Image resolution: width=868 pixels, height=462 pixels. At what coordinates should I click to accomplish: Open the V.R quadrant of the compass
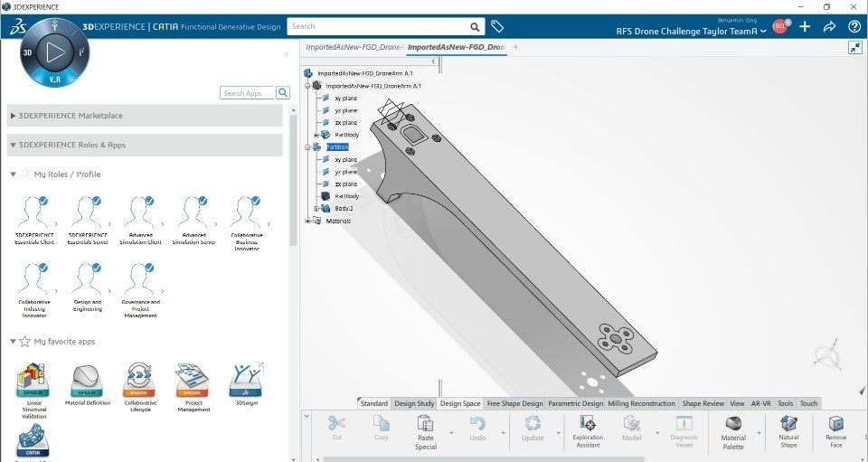point(55,80)
